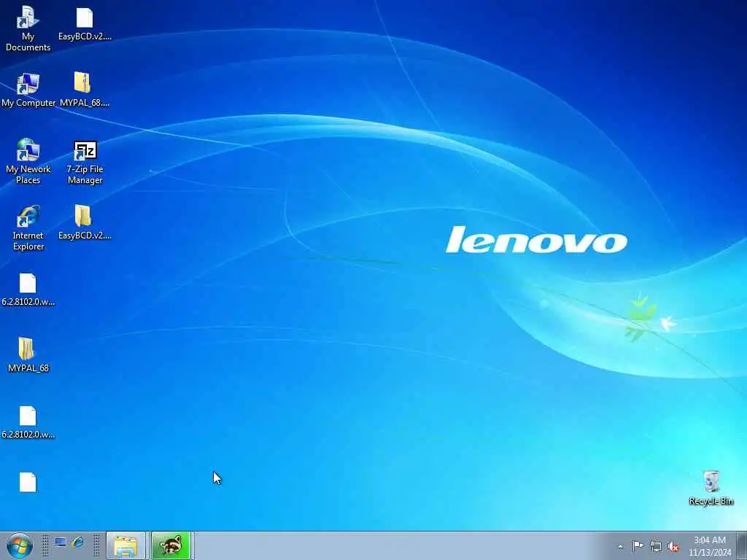Image resolution: width=747 pixels, height=560 pixels.
Task: Select the 6.2.8102.0.w file beneath the MYPAL_68 folder
Action: click(28, 422)
